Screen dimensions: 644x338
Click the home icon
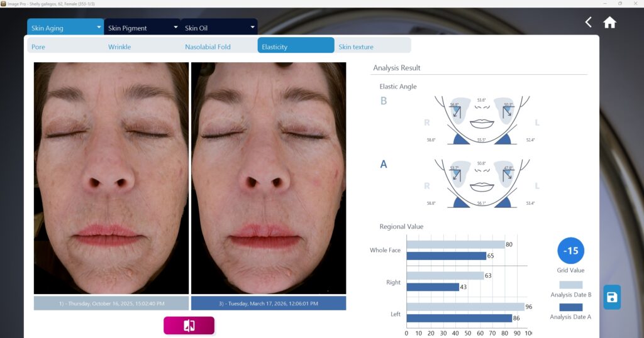pos(609,22)
